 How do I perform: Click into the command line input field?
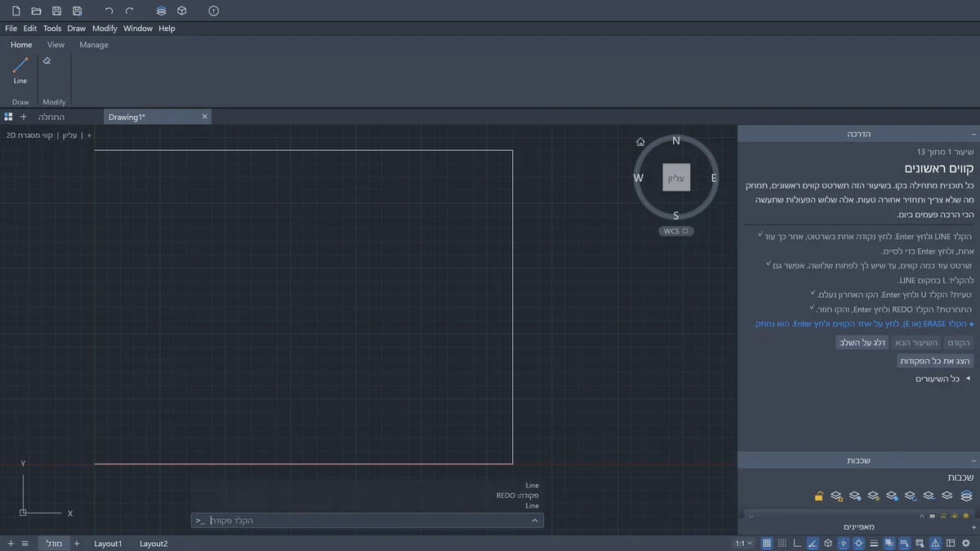click(367, 521)
